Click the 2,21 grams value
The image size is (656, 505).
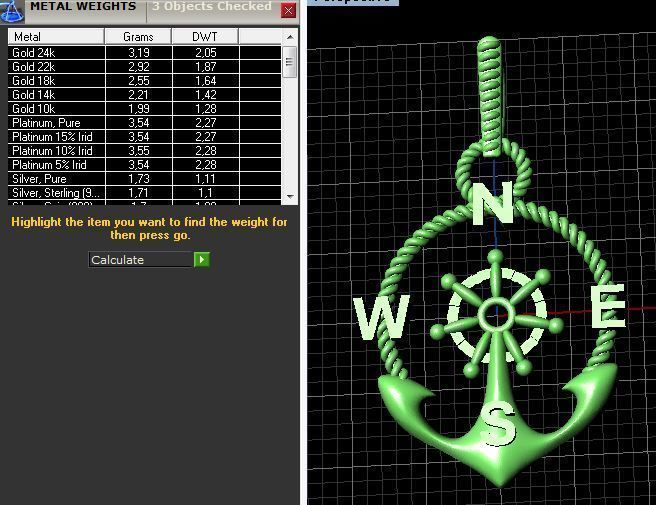pos(138,95)
